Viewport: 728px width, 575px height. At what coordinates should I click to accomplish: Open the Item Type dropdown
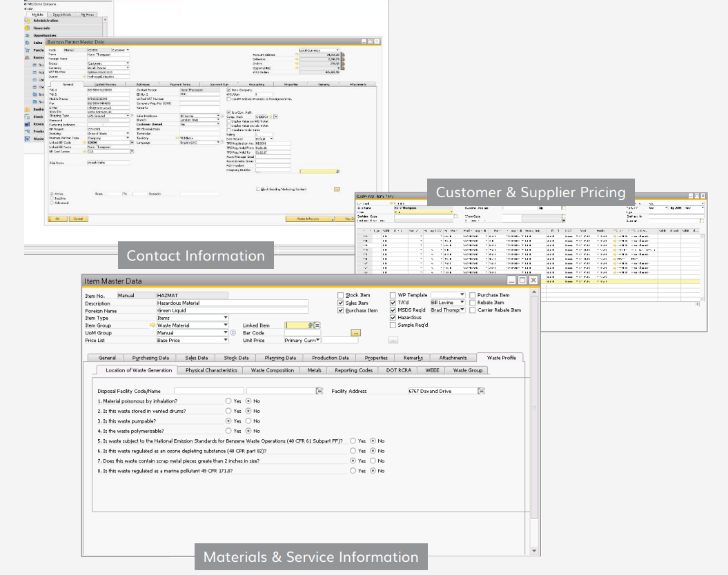226,317
